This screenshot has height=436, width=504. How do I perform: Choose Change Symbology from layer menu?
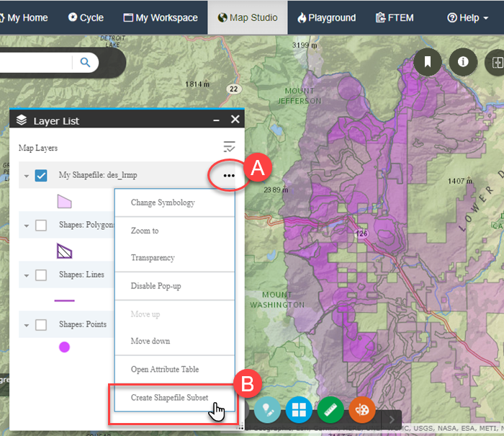[x=163, y=203]
